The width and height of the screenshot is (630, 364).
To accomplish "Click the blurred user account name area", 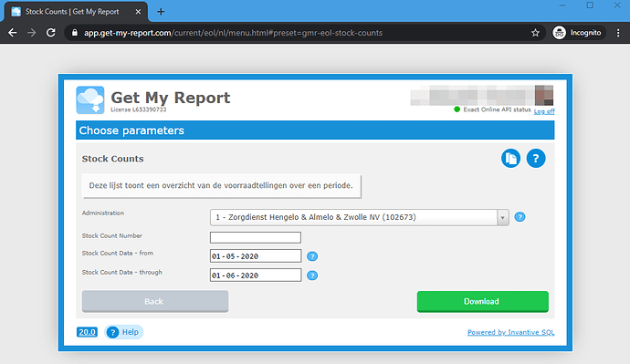I will click(x=482, y=95).
